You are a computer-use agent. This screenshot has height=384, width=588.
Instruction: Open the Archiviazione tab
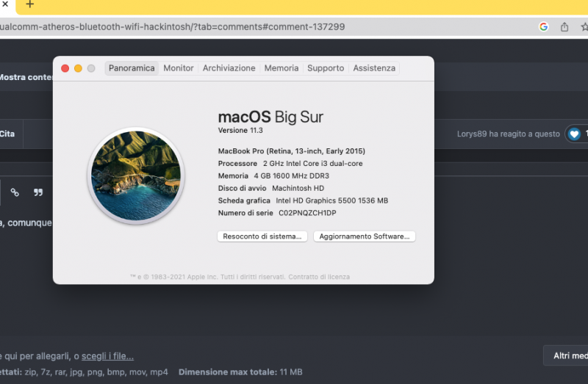(229, 68)
